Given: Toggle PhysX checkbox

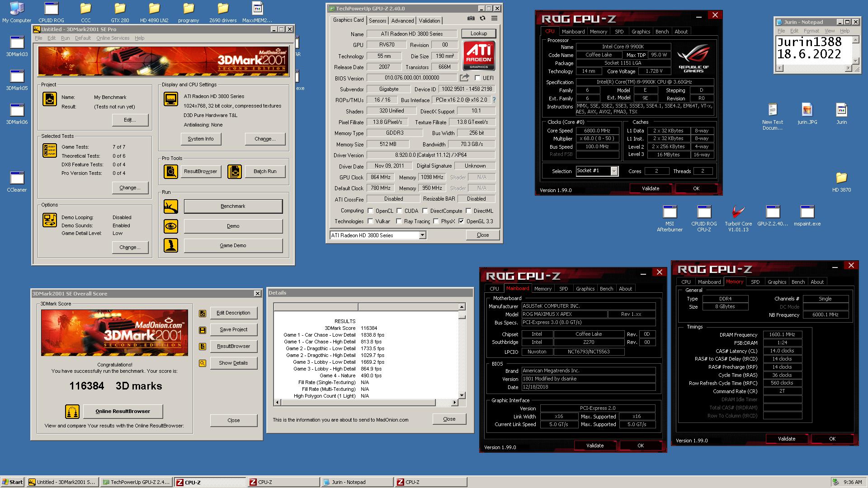Looking at the screenshot, I should (x=436, y=221).
